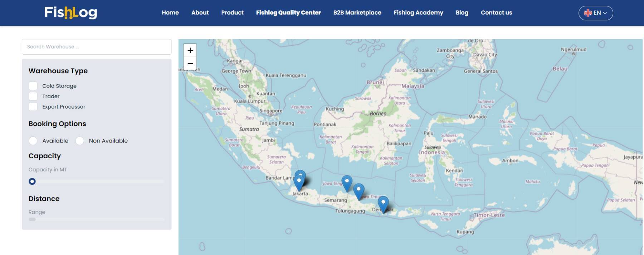Click the Pontianak label on the map

(325, 124)
